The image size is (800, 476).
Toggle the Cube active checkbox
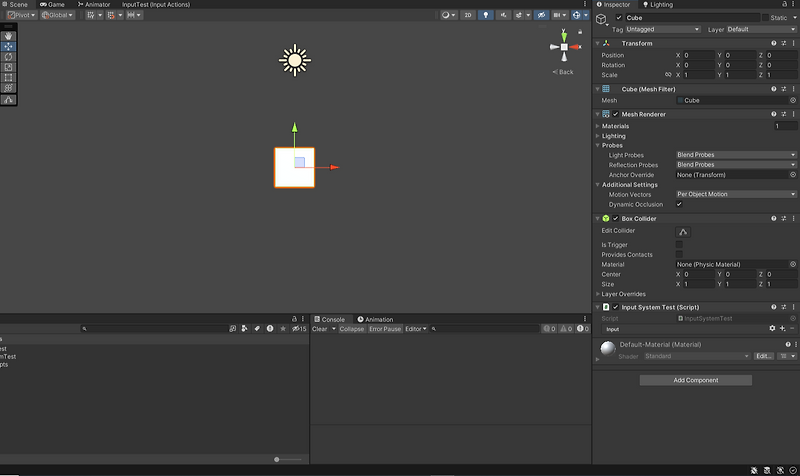[x=618, y=18]
